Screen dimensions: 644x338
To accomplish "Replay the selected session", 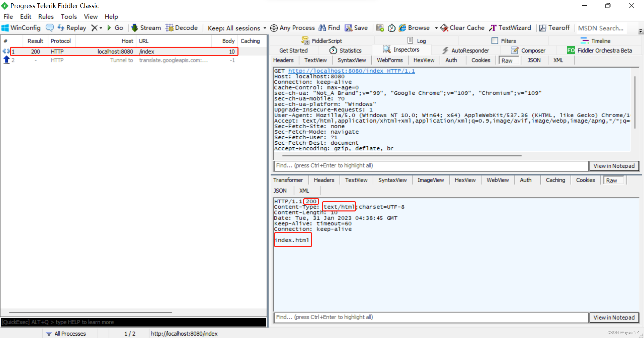I will pyautogui.click(x=72, y=28).
